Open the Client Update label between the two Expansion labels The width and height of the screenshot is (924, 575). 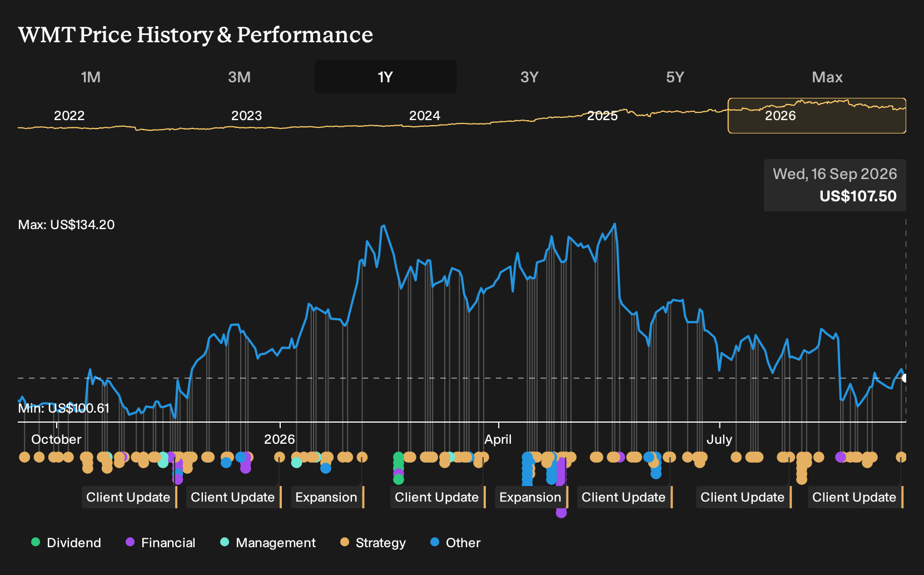438,497
